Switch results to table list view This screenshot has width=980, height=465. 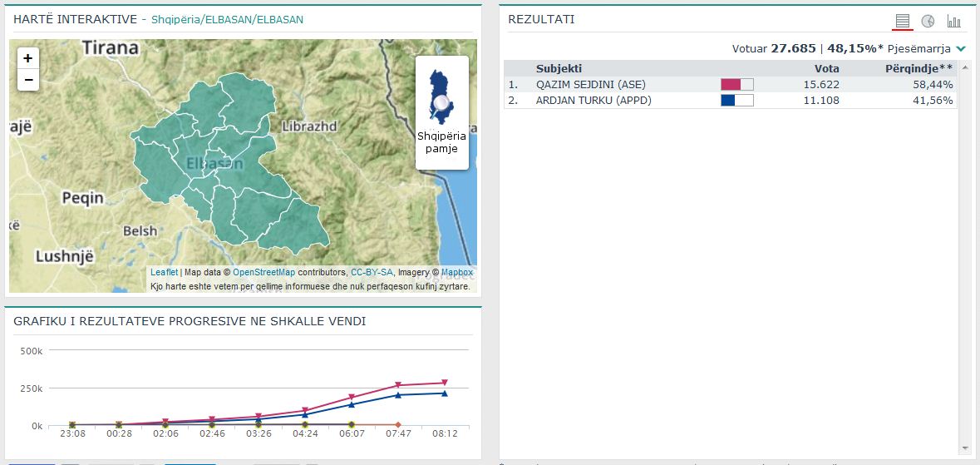point(903,21)
